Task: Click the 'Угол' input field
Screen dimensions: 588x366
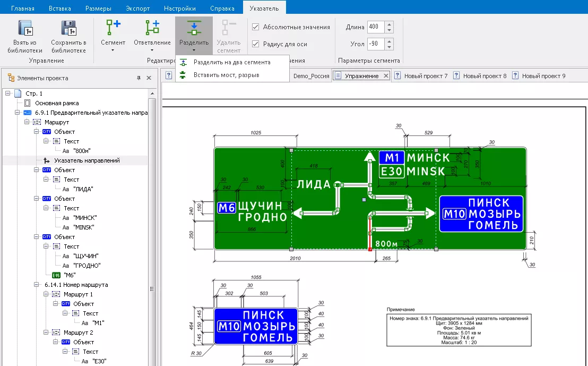Action: click(x=375, y=44)
